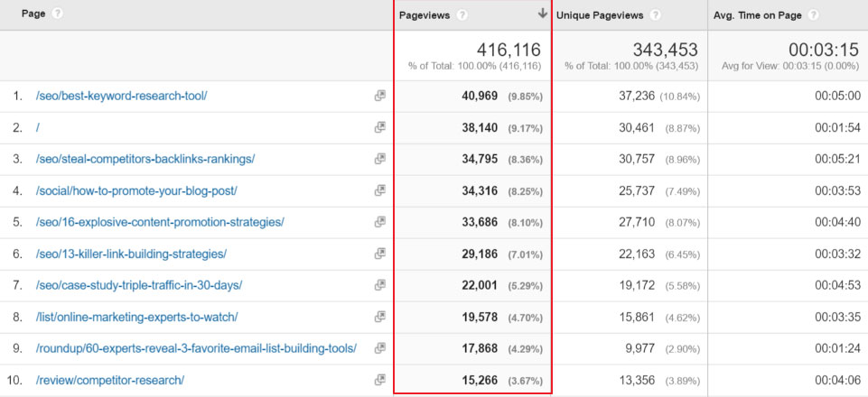Select pageviews value 38,140

(x=480, y=127)
